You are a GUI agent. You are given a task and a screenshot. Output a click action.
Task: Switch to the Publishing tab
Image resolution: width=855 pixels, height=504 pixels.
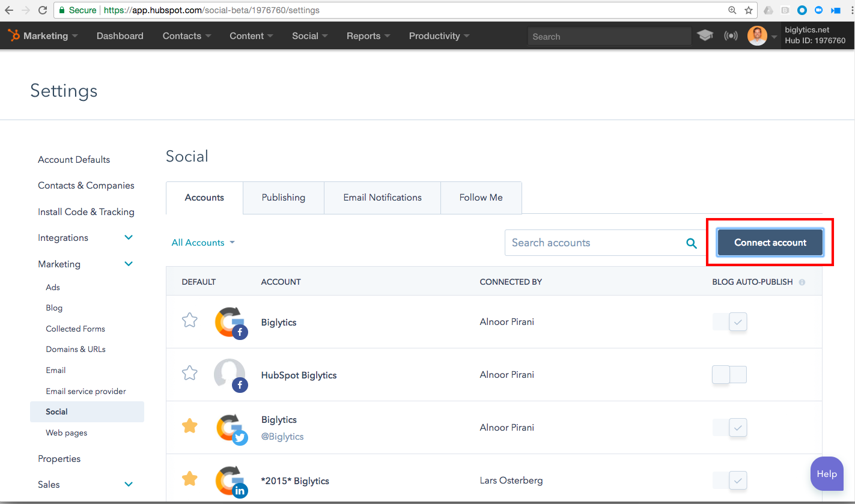[284, 198]
